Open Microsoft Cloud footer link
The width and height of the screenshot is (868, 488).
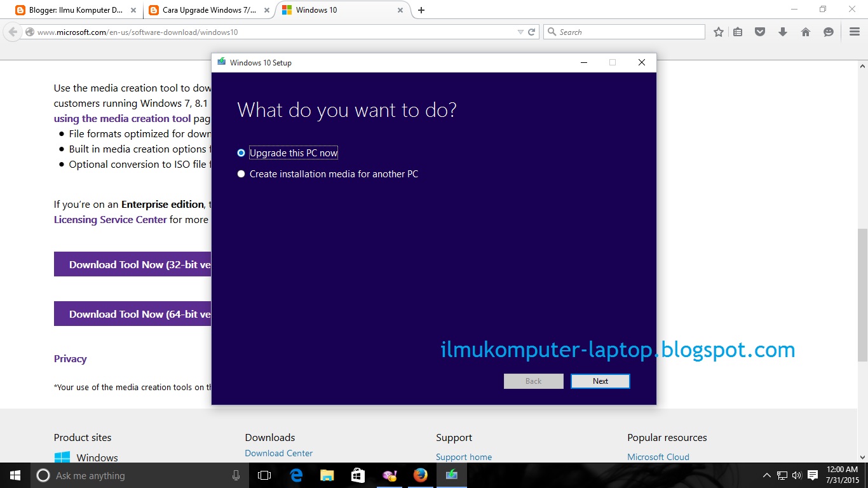pyautogui.click(x=658, y=457)
